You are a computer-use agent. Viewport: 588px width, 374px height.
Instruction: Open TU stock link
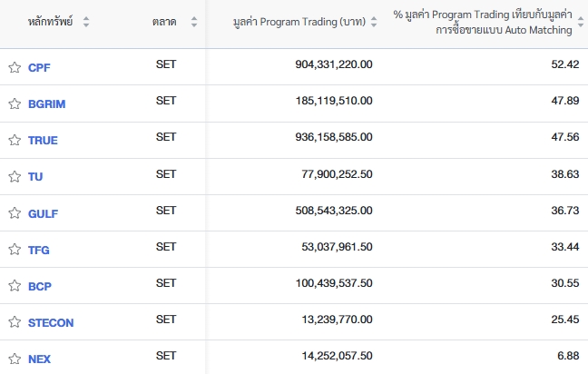coord(35,177)
